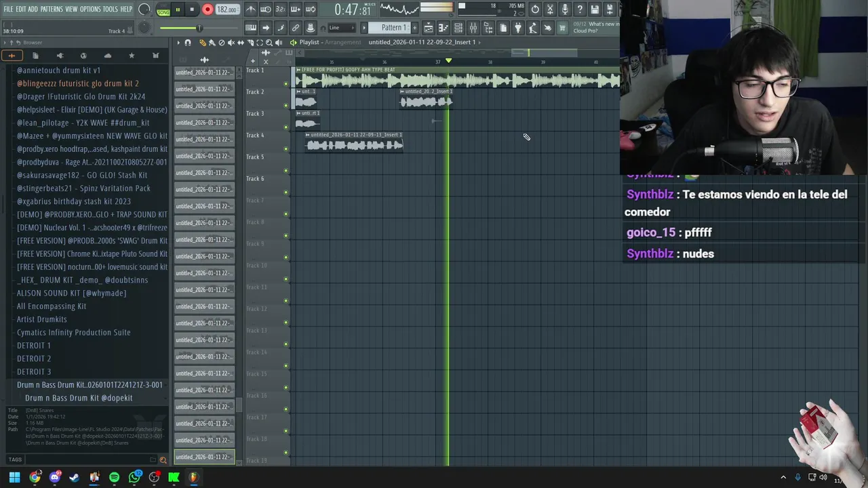Open the Channel rack icon

pos(458,28)
